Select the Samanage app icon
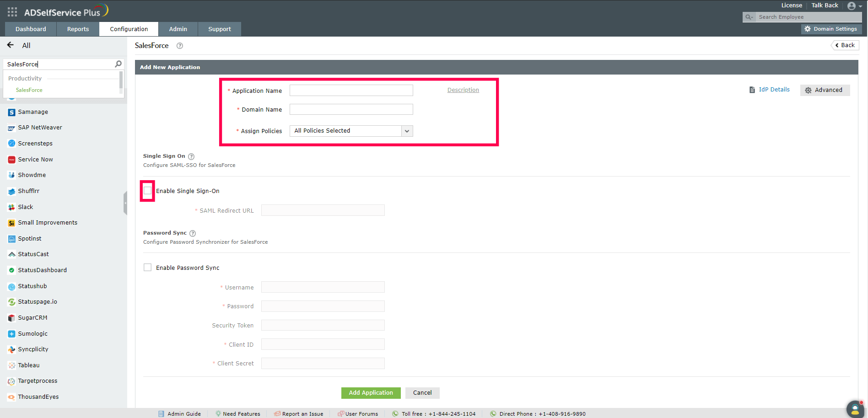This screenshot has height=418, width=868. (12, 112)
